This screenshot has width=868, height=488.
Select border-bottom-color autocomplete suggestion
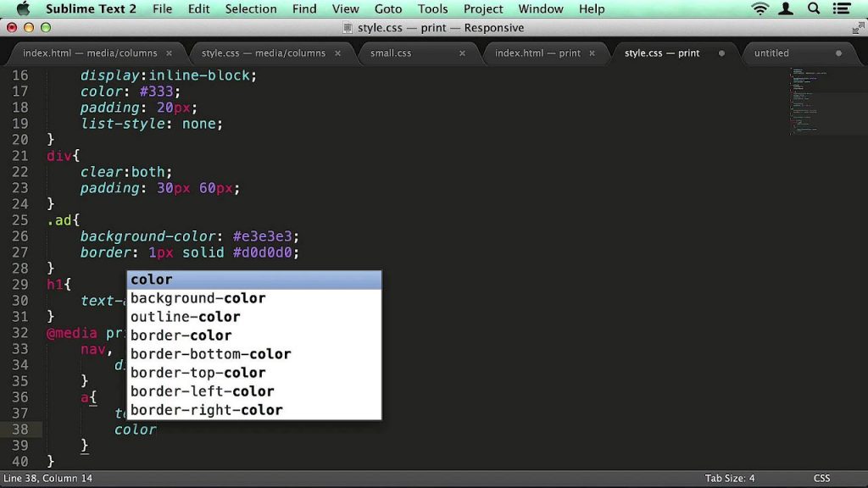pos(210,354)
